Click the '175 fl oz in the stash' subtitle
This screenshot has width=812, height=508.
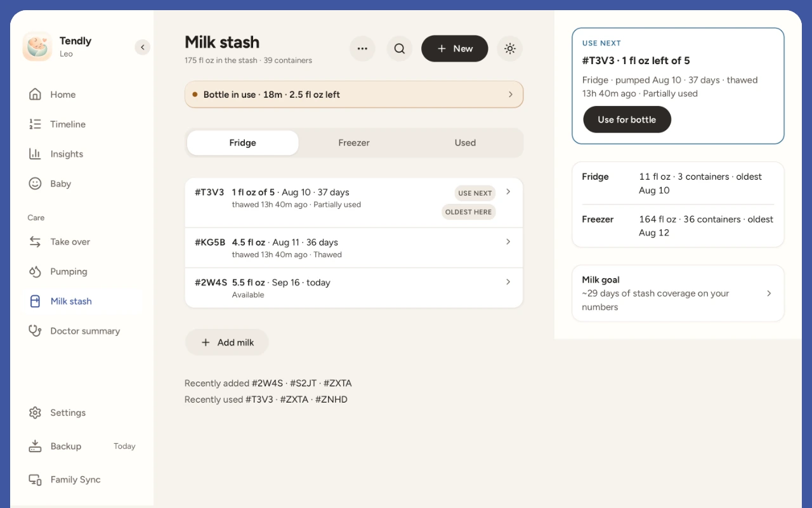click(x=221, y=60)
